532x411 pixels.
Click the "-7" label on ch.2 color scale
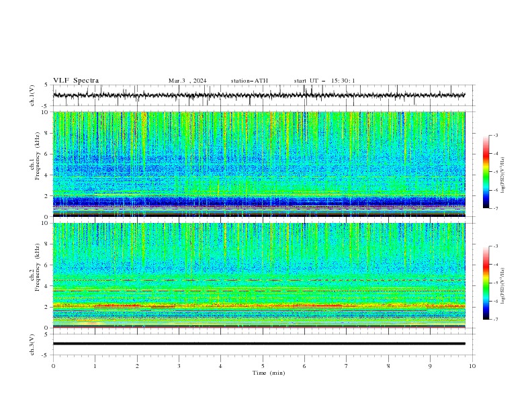pyautogui.click(x=496, y=320)
